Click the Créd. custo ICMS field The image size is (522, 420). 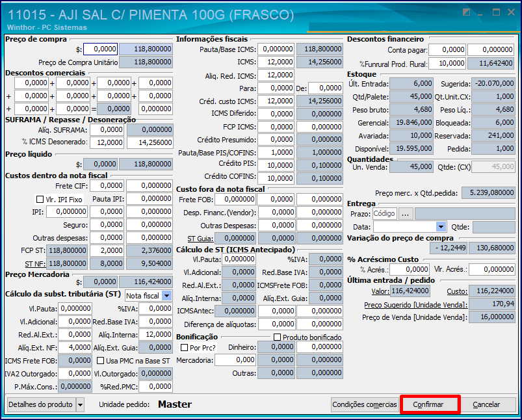[276, 101]
